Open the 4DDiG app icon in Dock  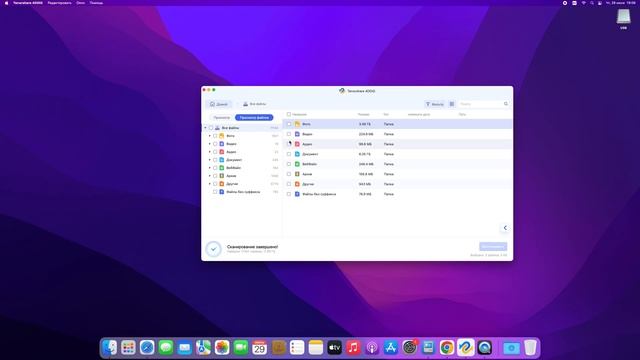click(466, 348)
